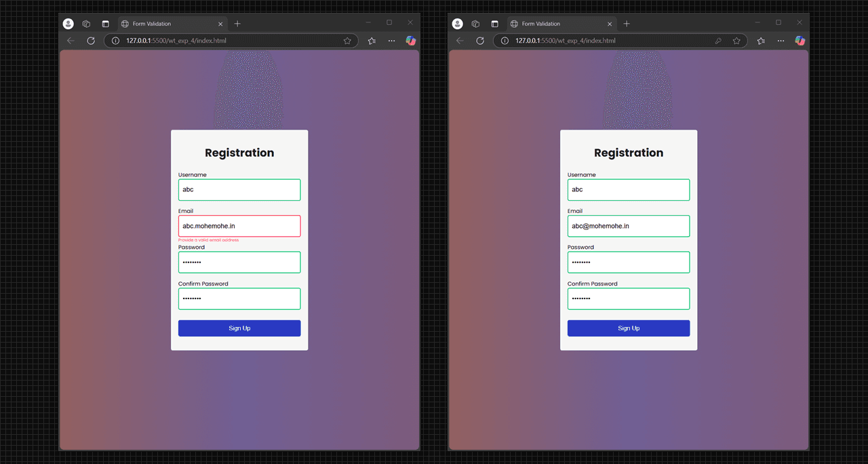
Task: Toggle focus into the Username field
Action: tap(239, 190)
